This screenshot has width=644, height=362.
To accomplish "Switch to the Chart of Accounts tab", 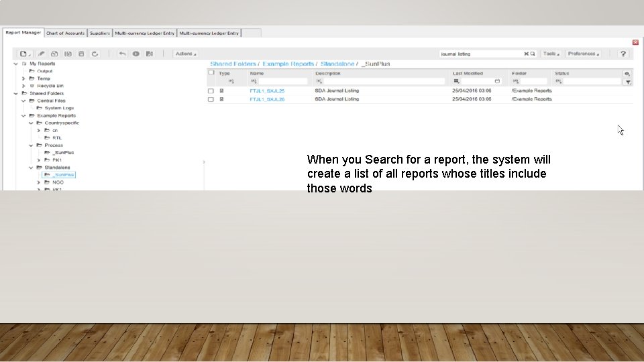I will tap(65, 33).
